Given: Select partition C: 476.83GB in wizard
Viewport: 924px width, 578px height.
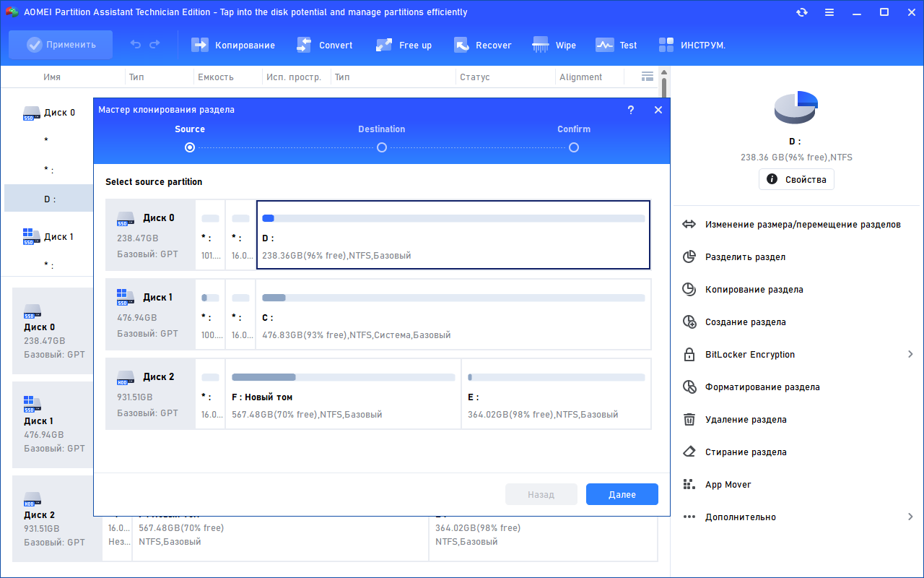Looking at the screenshot, I should pyautogui.click(x=453, y=314).
